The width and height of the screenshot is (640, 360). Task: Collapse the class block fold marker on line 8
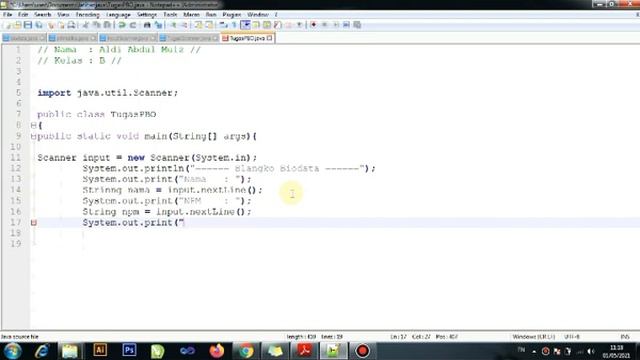click(34, 125)
